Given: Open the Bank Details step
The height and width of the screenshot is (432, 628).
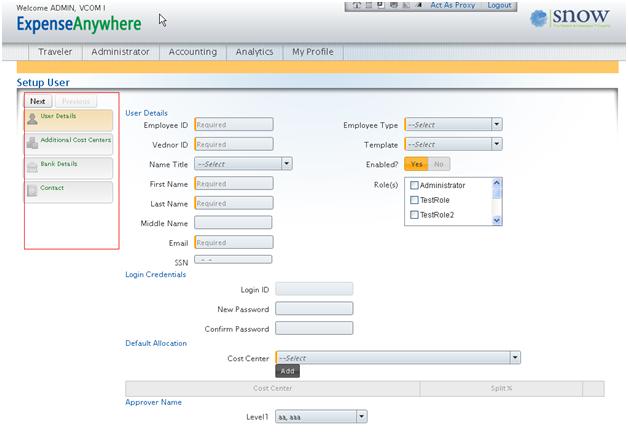Looking at the screenshot, I should coord(68,168).
